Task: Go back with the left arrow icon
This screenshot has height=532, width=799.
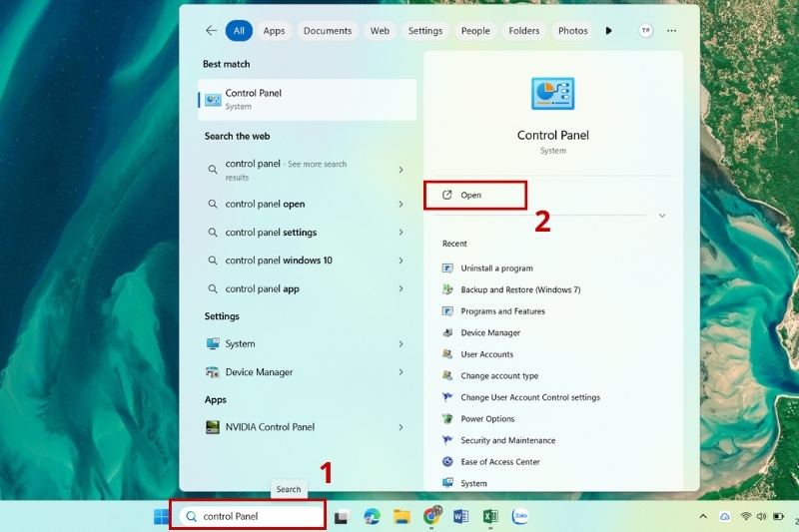Action: (x=211, y=31)
